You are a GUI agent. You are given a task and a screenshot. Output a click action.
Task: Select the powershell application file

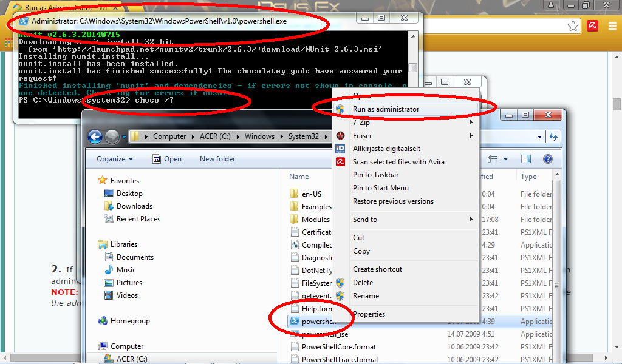(313, 321)
